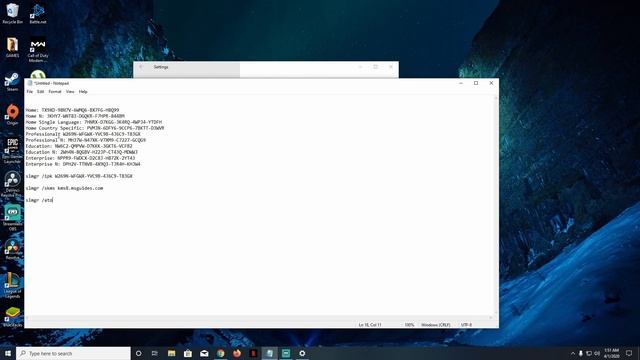Click back arrow in Settings window

(x=141, y=67)
